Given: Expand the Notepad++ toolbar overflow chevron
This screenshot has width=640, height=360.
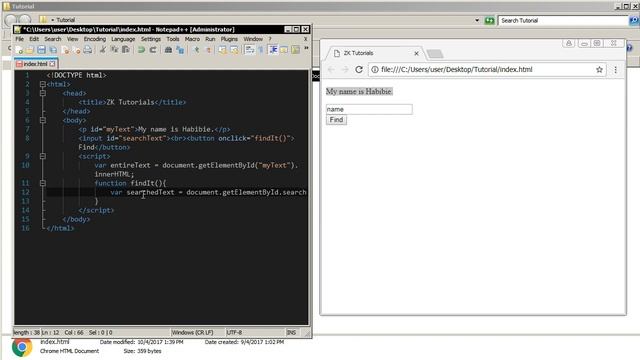Looking at the screenshot, I should (x=306, y=48).
